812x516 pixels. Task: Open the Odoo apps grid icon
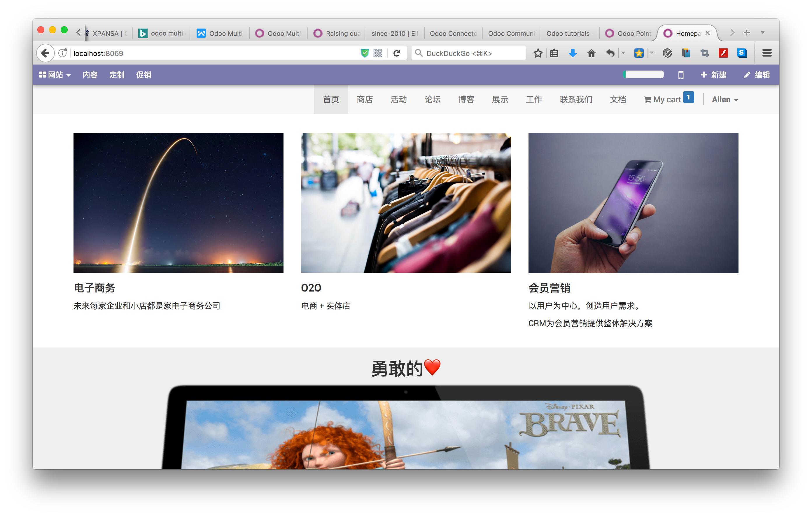pyautogui.click(x=43, y=74)
